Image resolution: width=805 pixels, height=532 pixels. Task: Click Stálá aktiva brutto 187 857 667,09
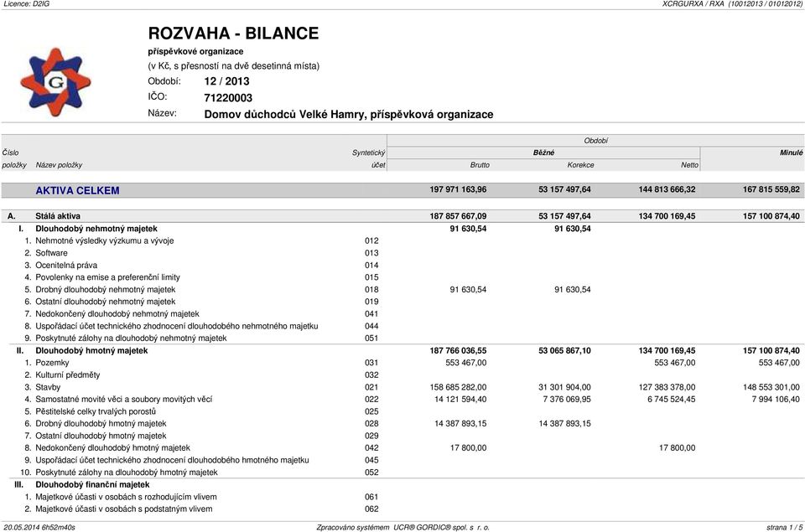coord(458,216)
